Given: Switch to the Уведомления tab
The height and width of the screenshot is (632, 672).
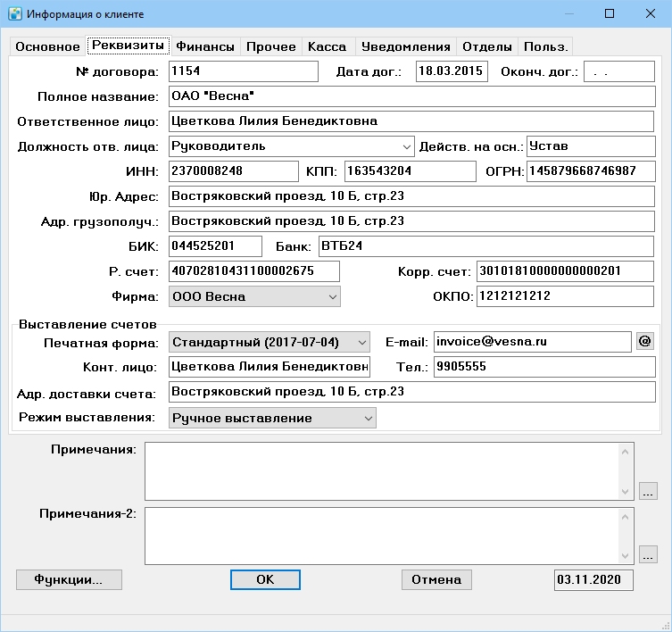Looking at the screenshot, I should click(x=406, y=46).
